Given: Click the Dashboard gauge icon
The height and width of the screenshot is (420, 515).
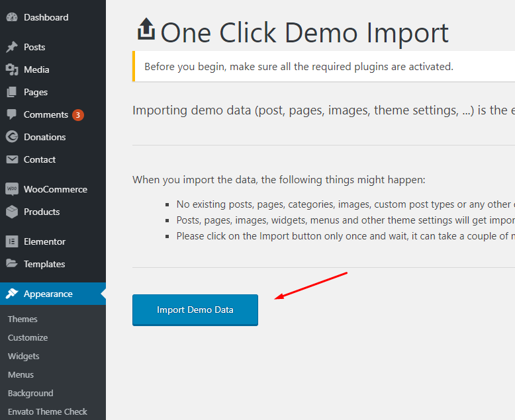Looking at the screenshot, I should click(x=12, y=18).
